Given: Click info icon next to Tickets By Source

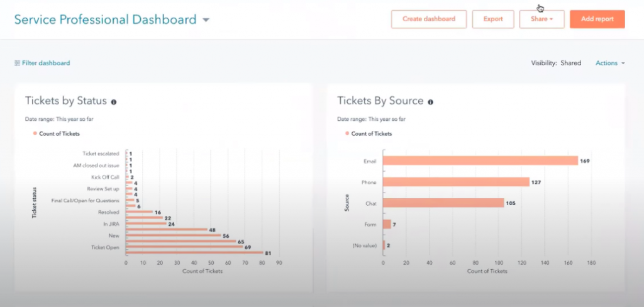Looking at the screenshot, I should point(430,101).
